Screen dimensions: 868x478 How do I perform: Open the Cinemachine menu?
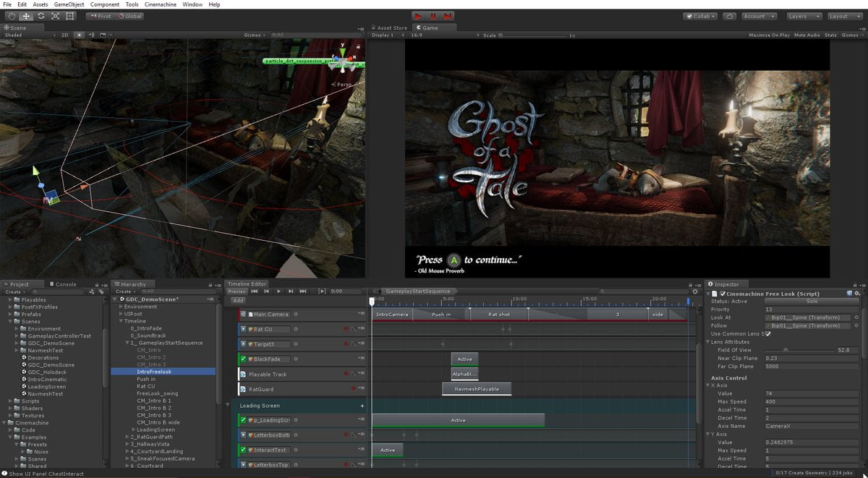161,4
